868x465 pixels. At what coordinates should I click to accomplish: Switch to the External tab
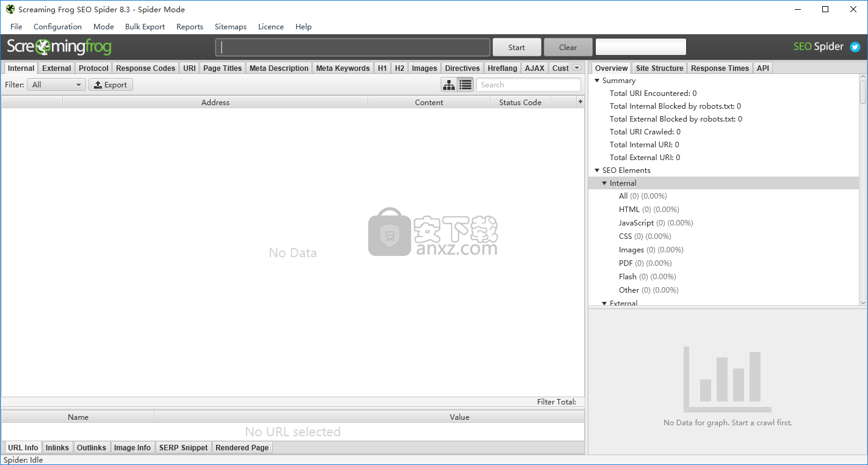pos(57,68)
